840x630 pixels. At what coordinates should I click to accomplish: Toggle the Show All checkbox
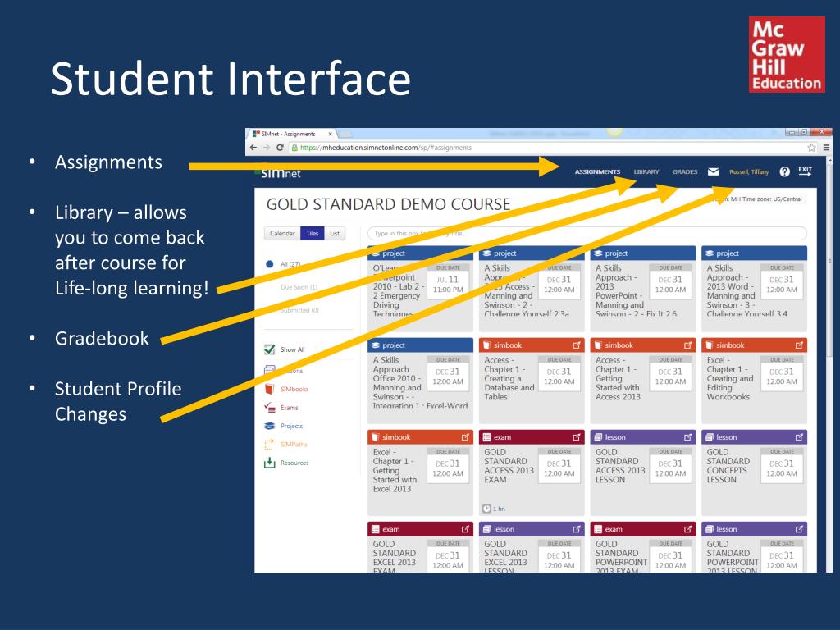[269, 349]
